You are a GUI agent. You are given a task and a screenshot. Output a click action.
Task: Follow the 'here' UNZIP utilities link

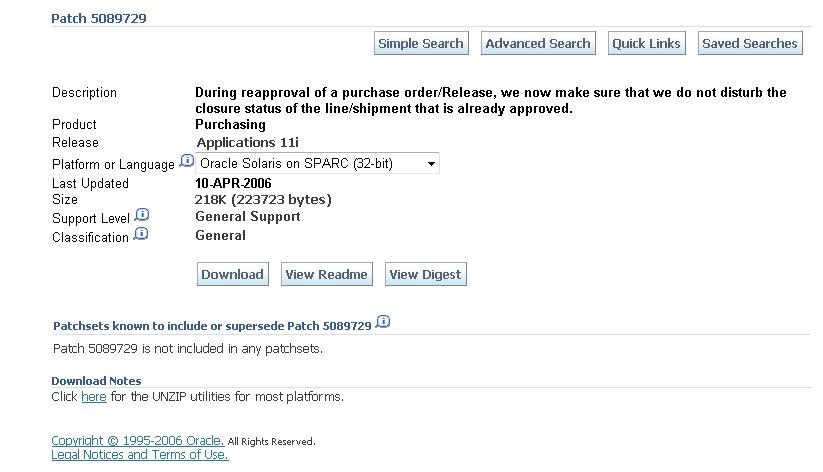click(94, 397)
